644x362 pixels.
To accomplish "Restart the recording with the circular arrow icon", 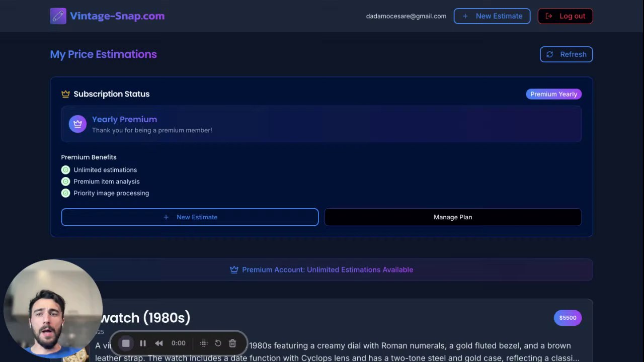I will (218, 343).
